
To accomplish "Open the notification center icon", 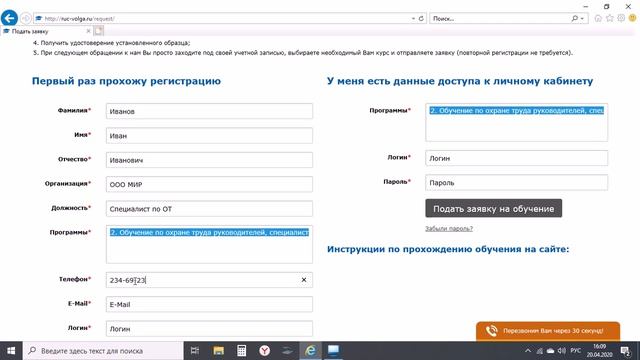I will pos(625,351).
